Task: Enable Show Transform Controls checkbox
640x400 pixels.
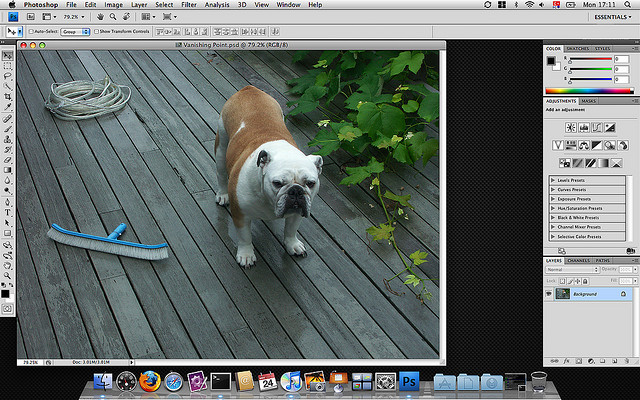Action: click(96, 31)
